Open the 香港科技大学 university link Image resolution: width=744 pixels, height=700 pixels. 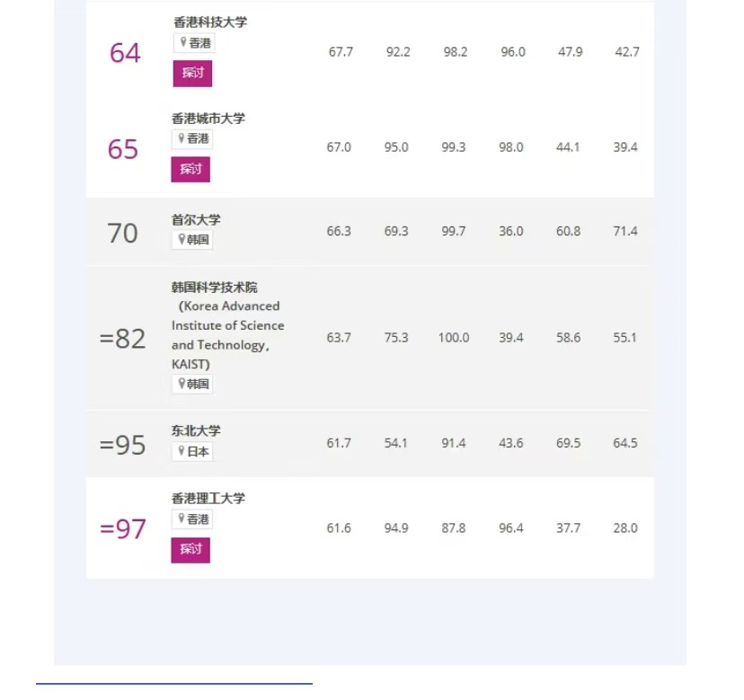tap(209, 22)
